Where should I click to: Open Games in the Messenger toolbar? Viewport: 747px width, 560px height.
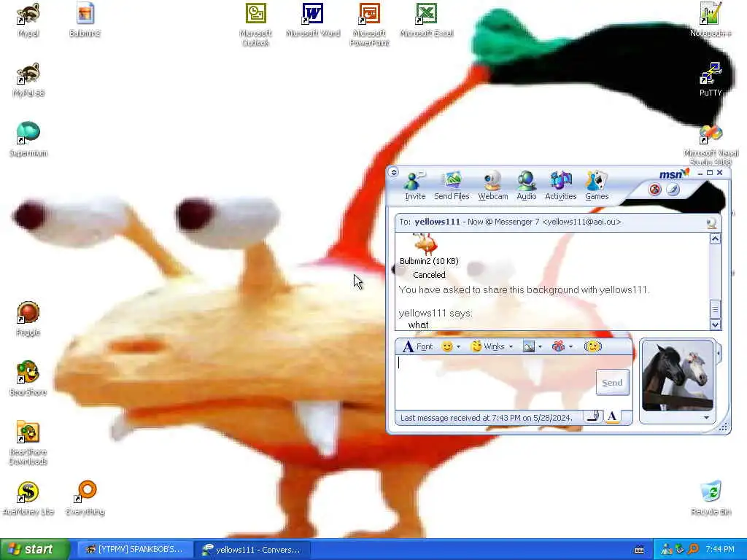point(597,186)
